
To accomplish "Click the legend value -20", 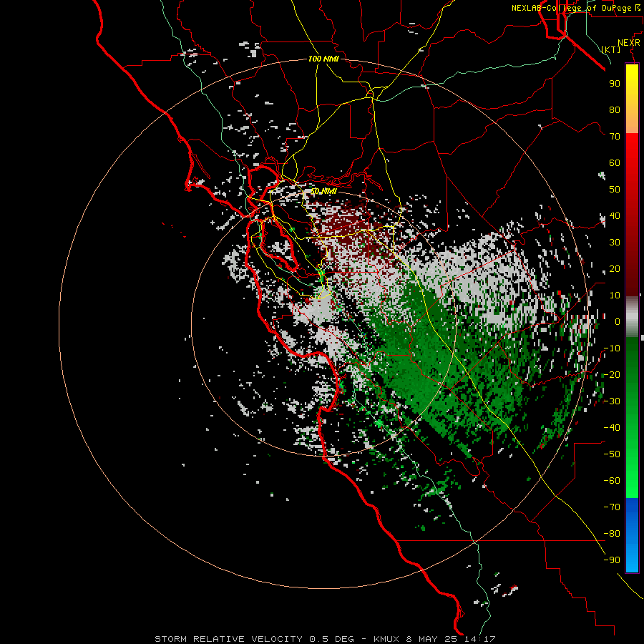I will pos(612,375).
